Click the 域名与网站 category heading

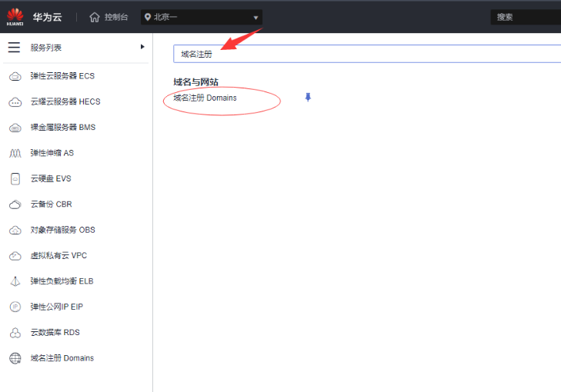point(195,81)
